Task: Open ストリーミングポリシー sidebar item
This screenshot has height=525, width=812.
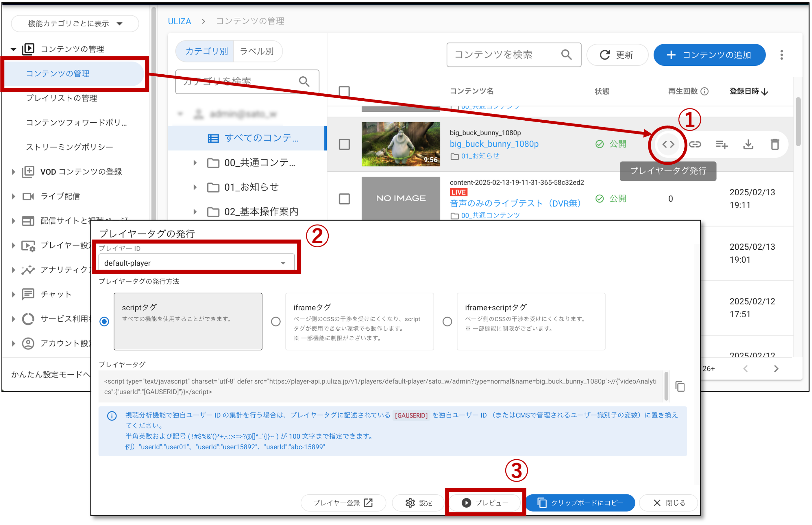Action: point(69,147)
